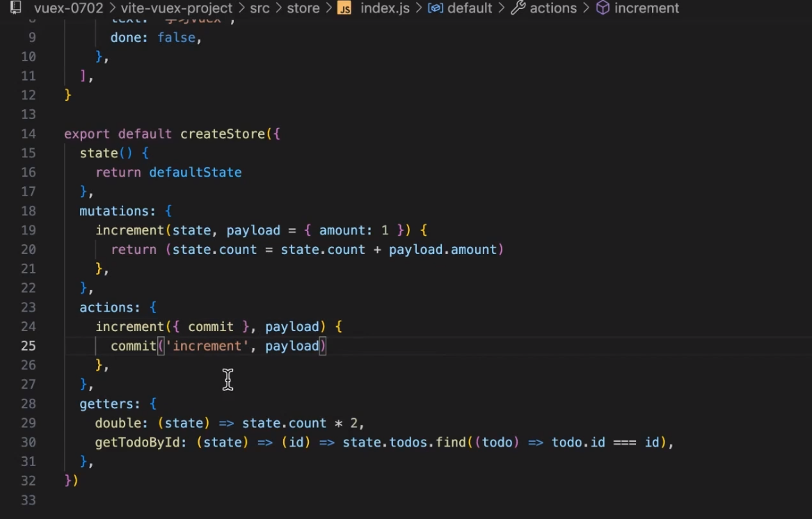Image resolution: width=812 pixels, height=519 pixels.
Task: Click line number 33 in gutter
Action: [29, 500]
